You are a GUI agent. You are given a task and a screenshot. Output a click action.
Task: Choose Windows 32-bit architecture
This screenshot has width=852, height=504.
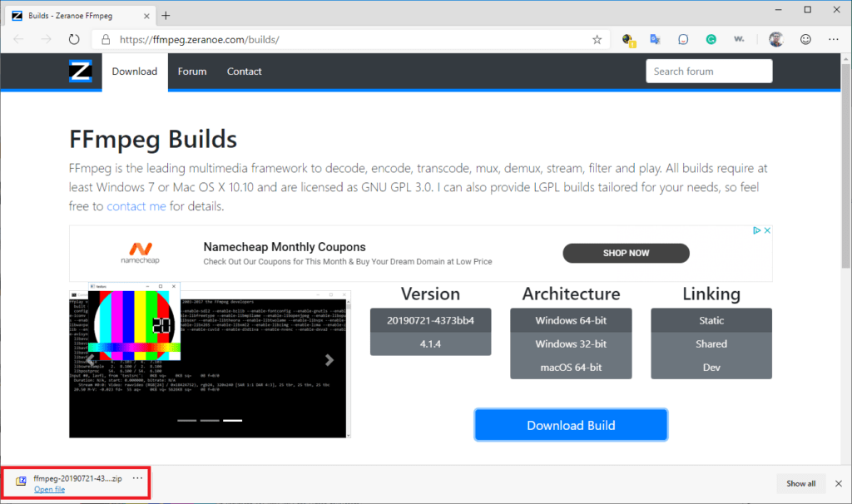point(571,343)
